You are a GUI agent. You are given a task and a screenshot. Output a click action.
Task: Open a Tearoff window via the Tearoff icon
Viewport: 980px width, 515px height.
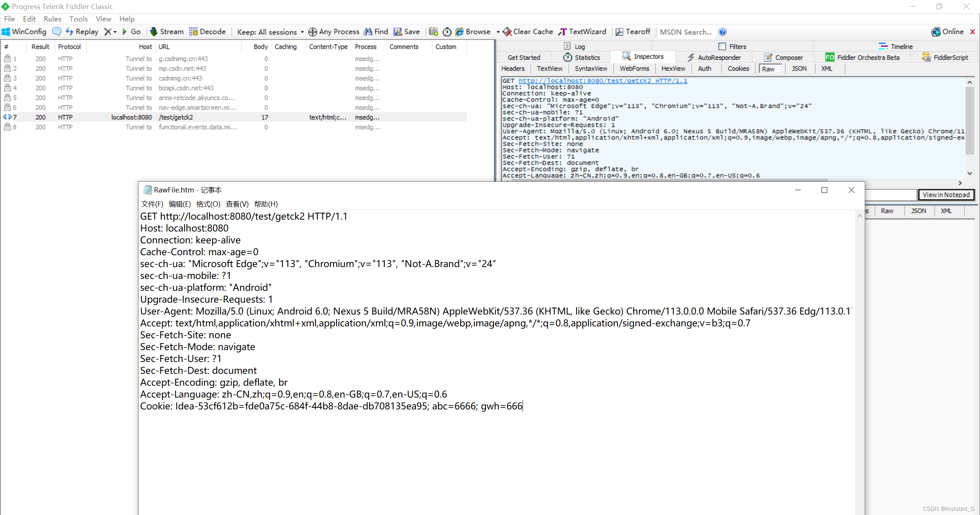click(x=619, y=32)
